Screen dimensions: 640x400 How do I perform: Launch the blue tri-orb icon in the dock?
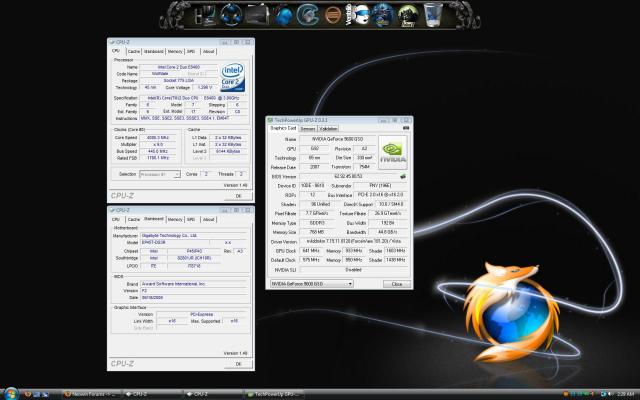click(231, 15)
